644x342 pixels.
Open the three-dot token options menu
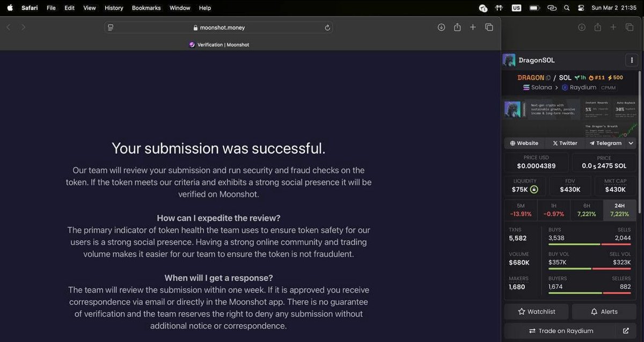coord(632,60)
